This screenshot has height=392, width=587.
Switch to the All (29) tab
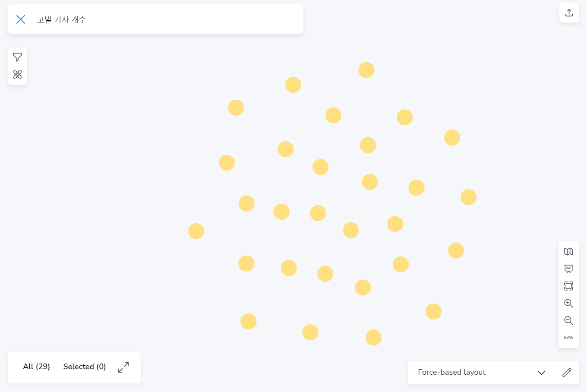pyautogui.click(x=36, y=367)
